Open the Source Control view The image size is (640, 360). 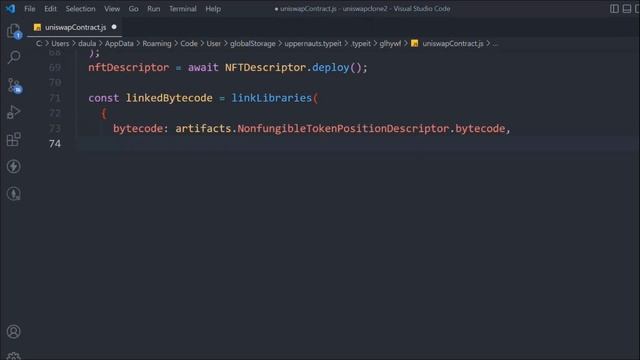[x=14, y=86]
